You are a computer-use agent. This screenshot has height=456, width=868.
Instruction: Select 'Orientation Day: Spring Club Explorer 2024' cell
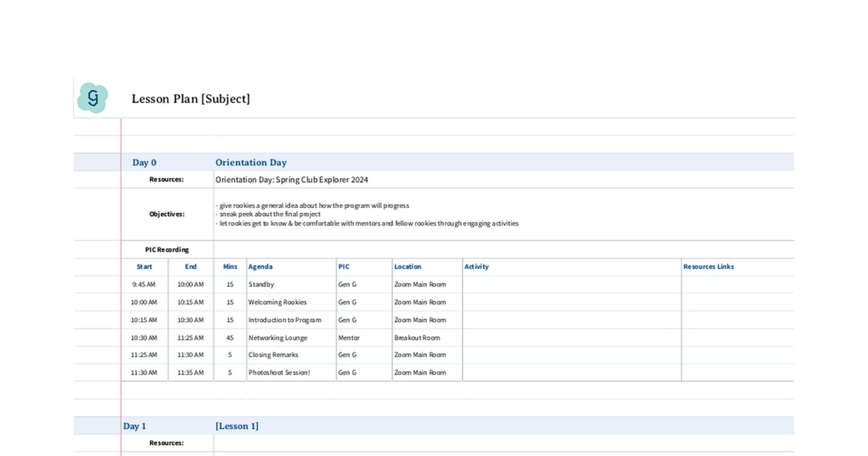292,179
